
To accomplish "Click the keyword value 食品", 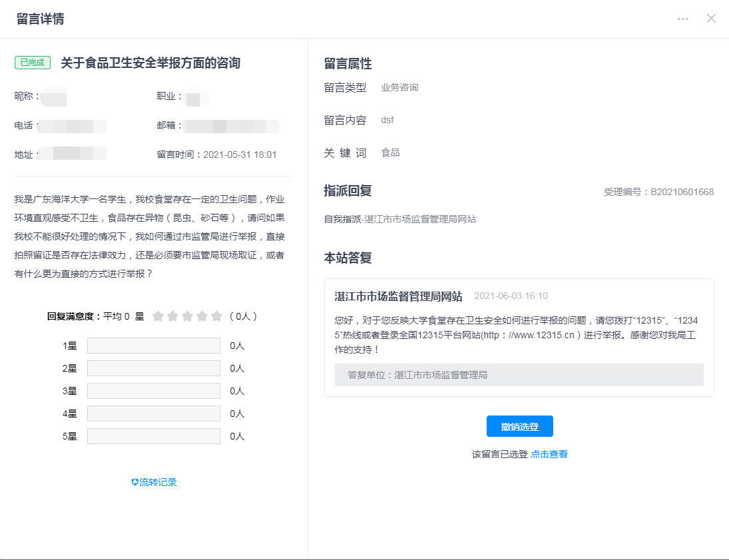I will click(x=390, y=152).
